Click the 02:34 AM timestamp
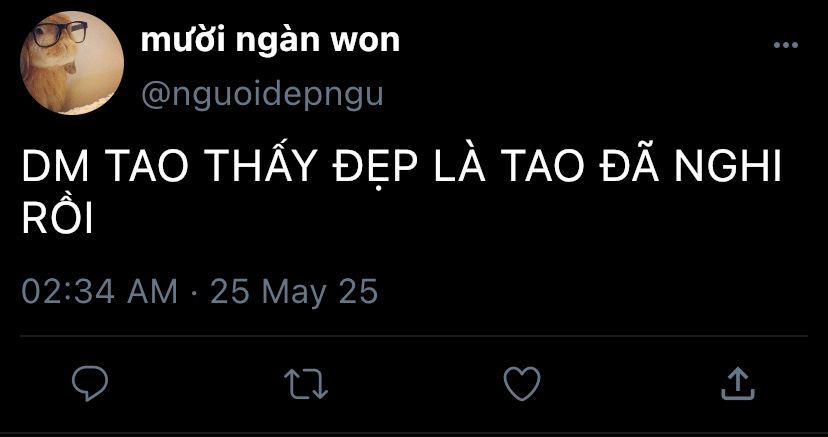 point(99,292)
